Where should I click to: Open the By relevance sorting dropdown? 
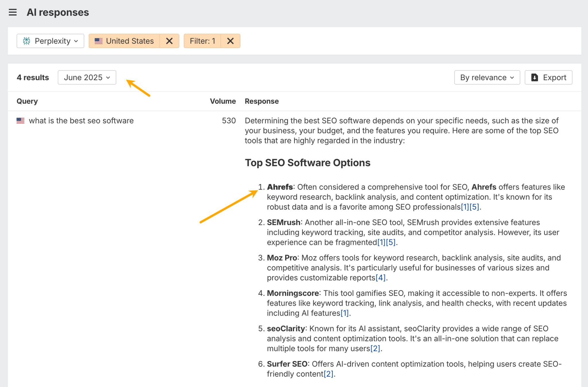tap(487, 77)
